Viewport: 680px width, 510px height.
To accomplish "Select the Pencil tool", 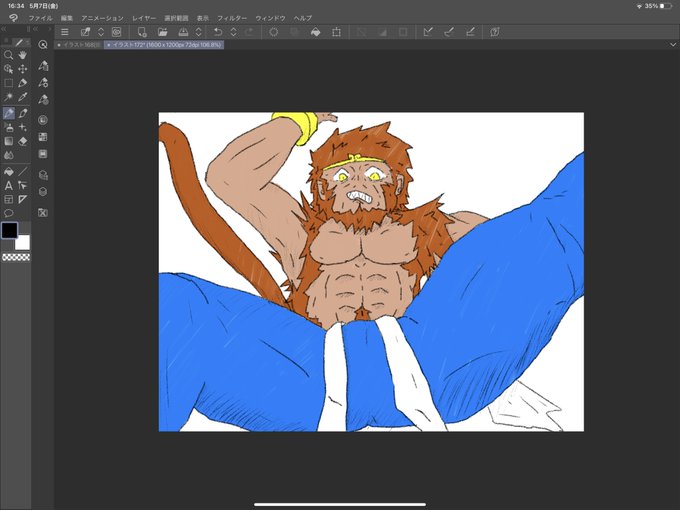I will point(23,113).
